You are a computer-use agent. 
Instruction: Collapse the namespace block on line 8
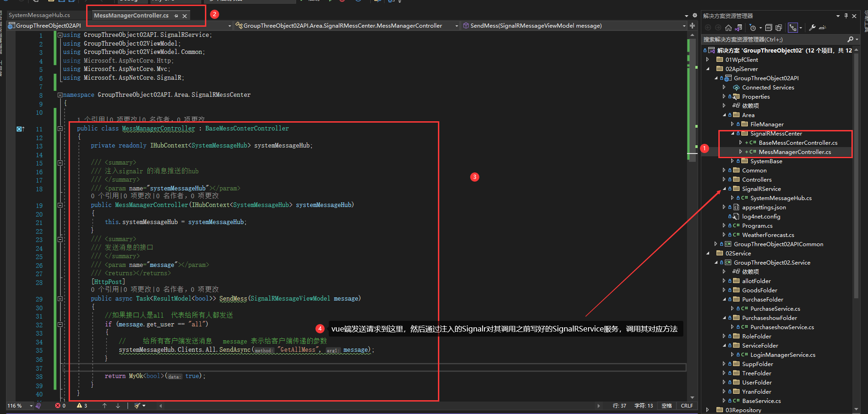click(60, 95)
